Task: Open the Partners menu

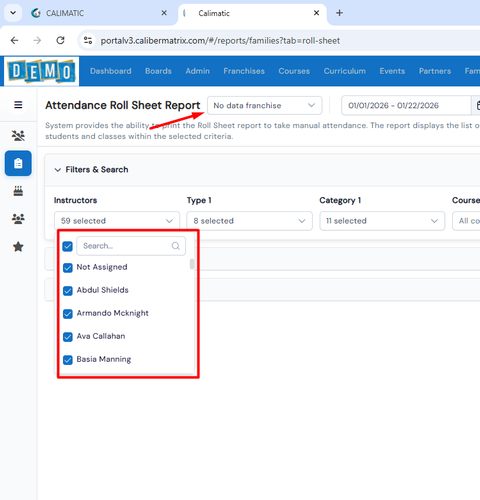Action: pos(435,71)
